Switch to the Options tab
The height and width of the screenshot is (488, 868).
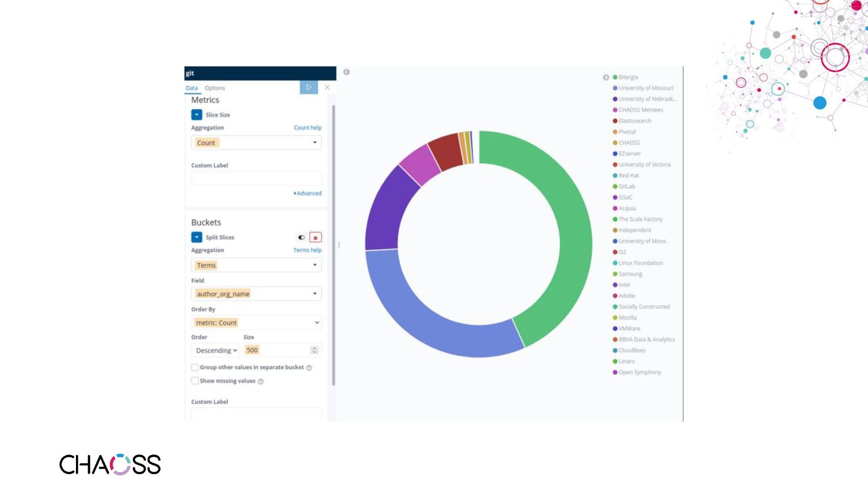coord(215,88)
